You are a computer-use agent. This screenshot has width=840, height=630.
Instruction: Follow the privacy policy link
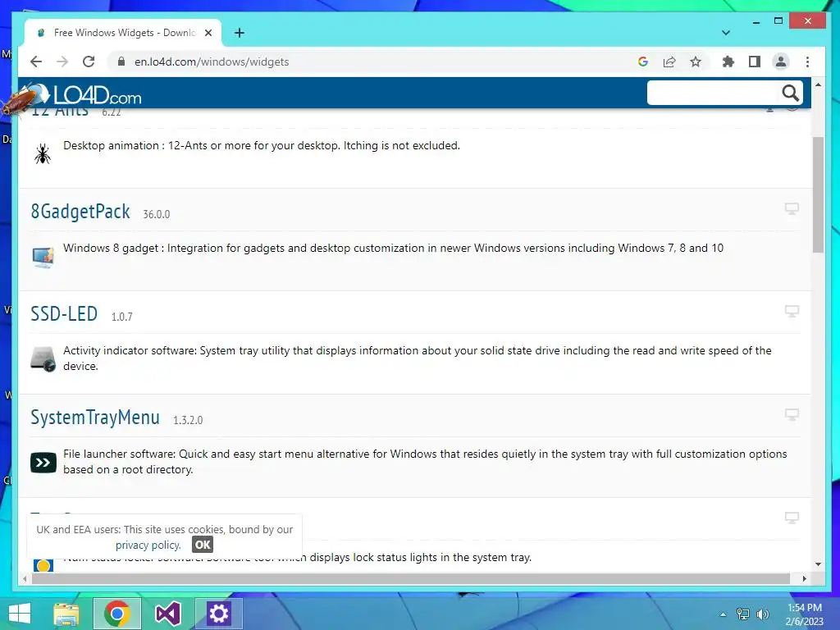[148, 545]
